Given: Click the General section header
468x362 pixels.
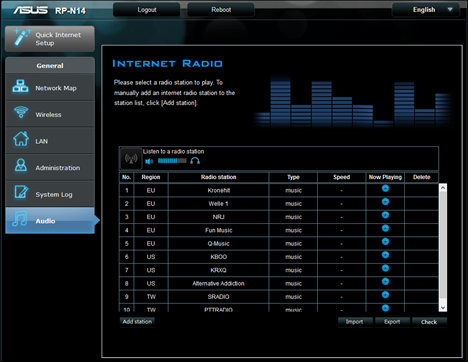Looking at the screenshot, I should 50,66.
